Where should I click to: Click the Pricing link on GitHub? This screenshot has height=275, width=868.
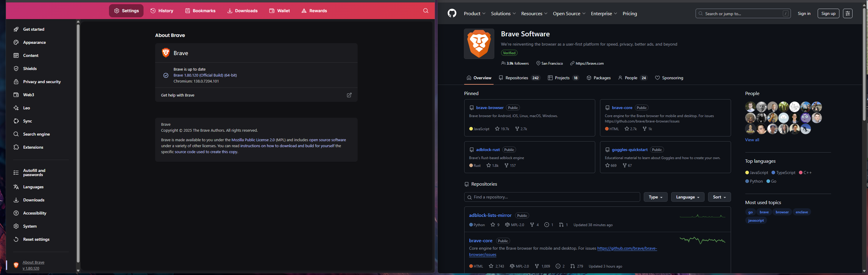(x=629, y=14)
